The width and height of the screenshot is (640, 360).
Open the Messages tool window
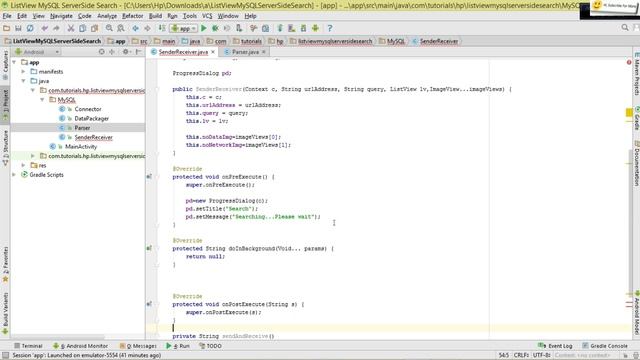[138, 346]
